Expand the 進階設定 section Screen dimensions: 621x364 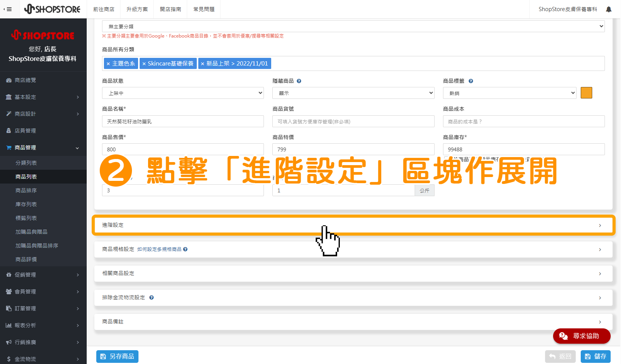353,225
